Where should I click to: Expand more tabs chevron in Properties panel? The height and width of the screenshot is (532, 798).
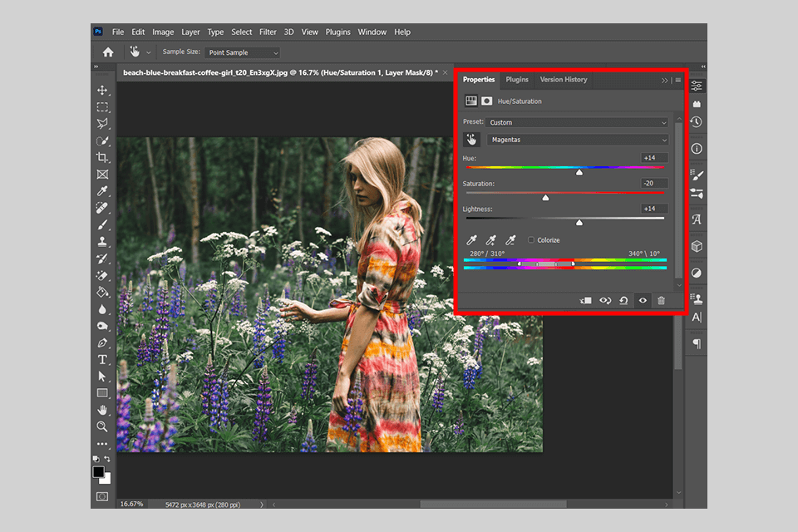tap(664, 81)
